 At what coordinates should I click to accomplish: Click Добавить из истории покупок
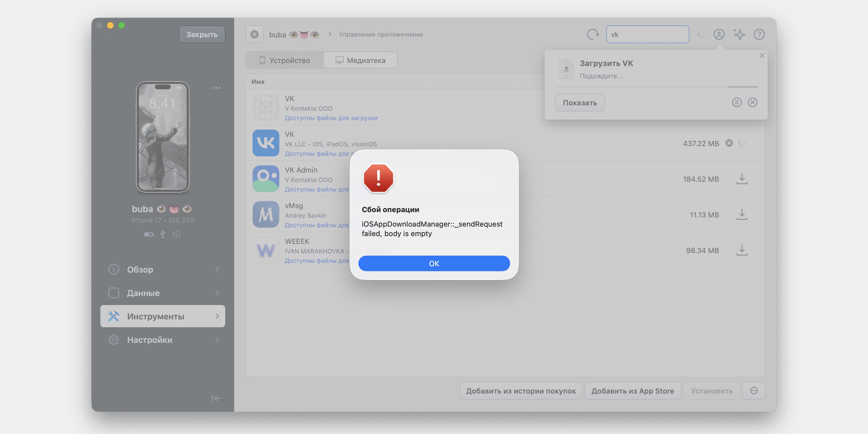pyautogui.click(x=521, y=391)
